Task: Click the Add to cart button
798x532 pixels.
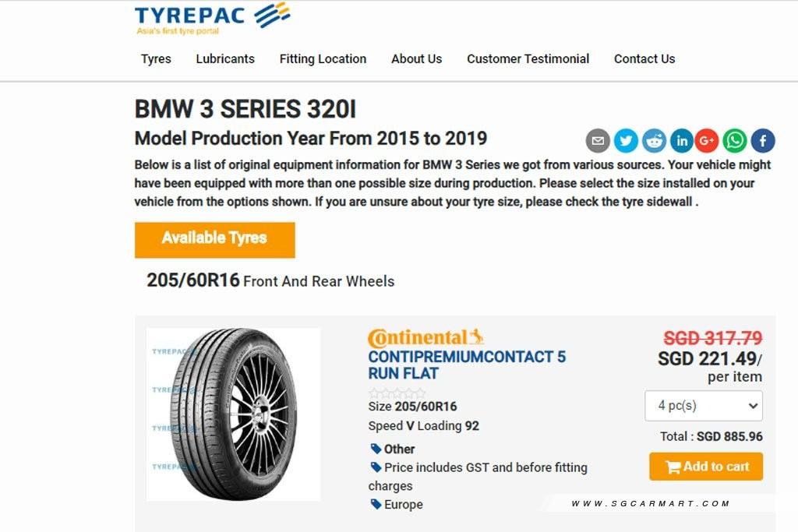Action: [706, 467]
